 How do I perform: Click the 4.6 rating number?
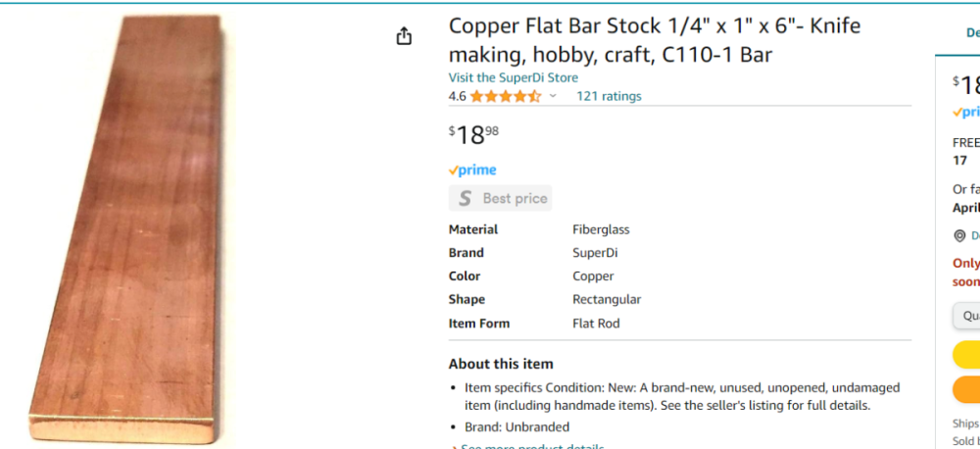[x=457, y=96]
